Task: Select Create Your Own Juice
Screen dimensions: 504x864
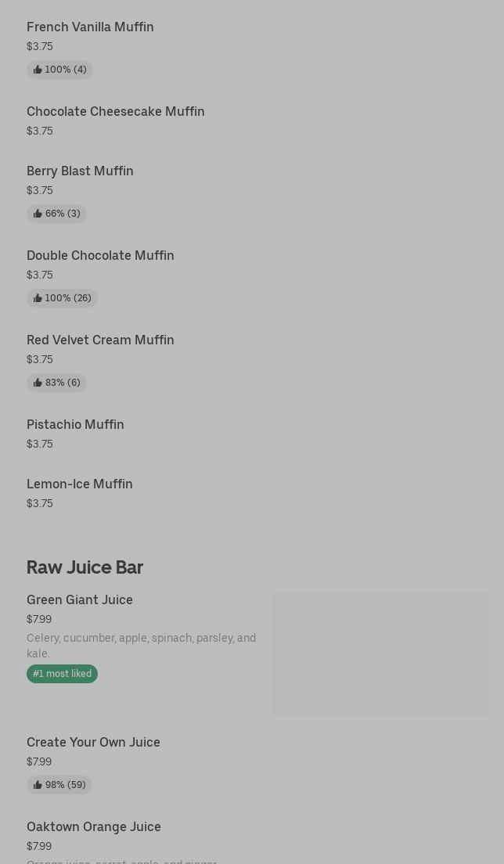Action: pyautogui.click(x=93, y=742)
